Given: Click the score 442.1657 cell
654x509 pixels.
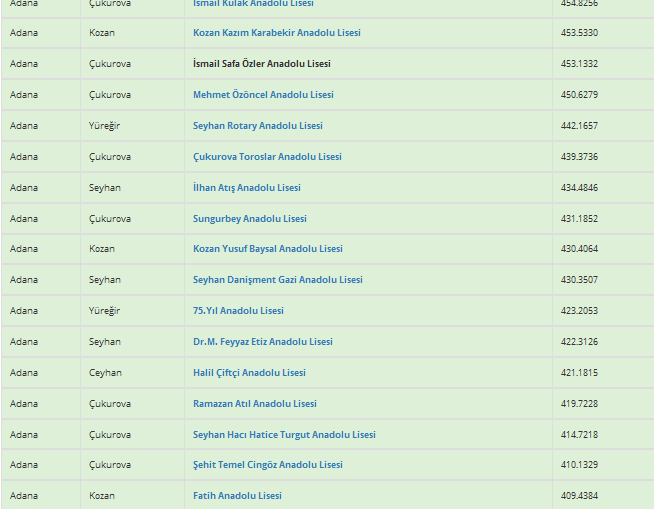Looking at the screenshot, I should coord(580,126).
